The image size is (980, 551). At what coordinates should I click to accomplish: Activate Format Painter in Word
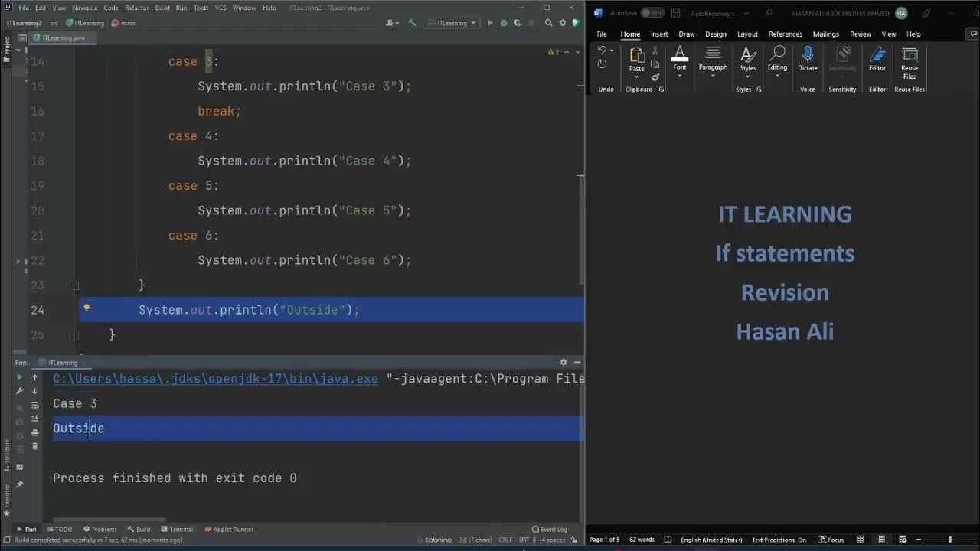(x=655, y=77)
